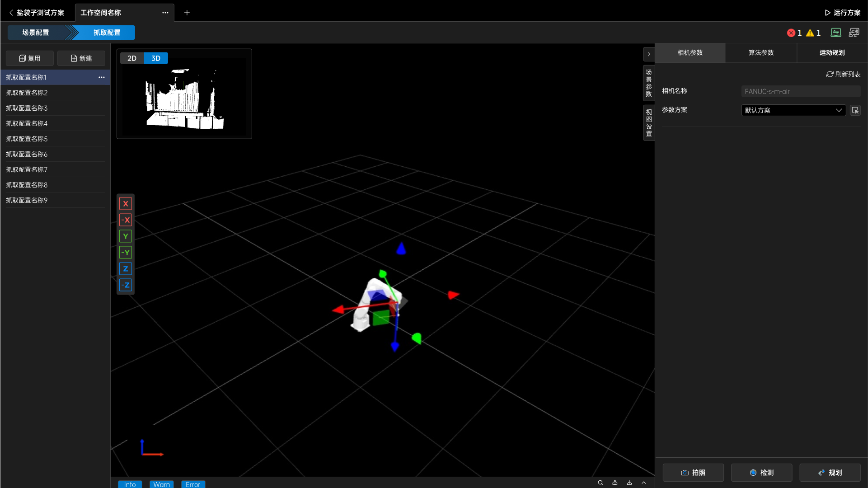The height and width of the screenshot is (488, 868).
Task: Switch preview to 2D mode
Action: (x=132, y=58)
